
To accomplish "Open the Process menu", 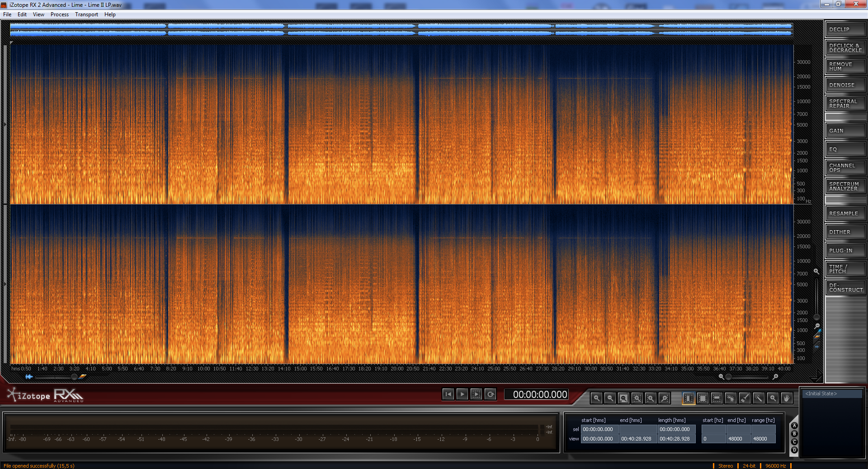I will coord(59,14).
